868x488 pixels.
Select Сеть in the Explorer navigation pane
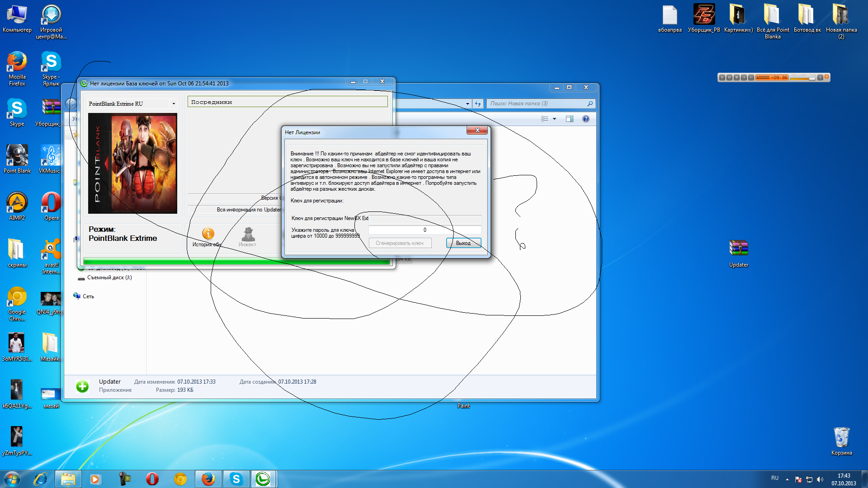88,296
